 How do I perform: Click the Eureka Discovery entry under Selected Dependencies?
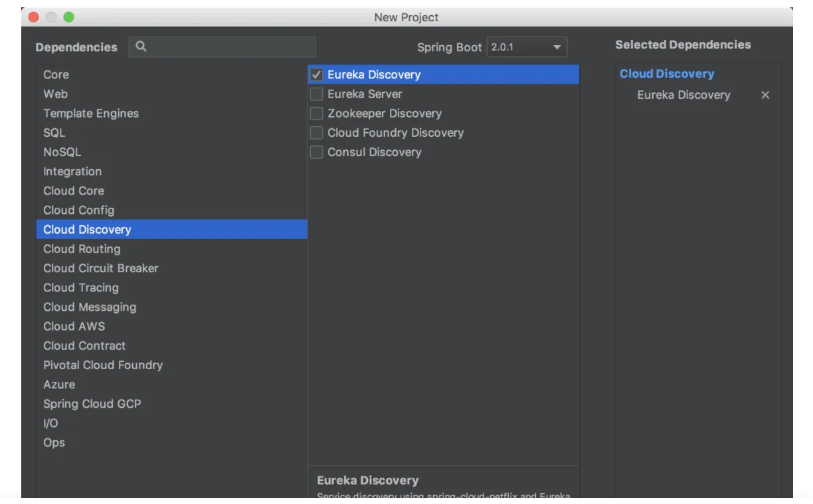tap(683, 95)
